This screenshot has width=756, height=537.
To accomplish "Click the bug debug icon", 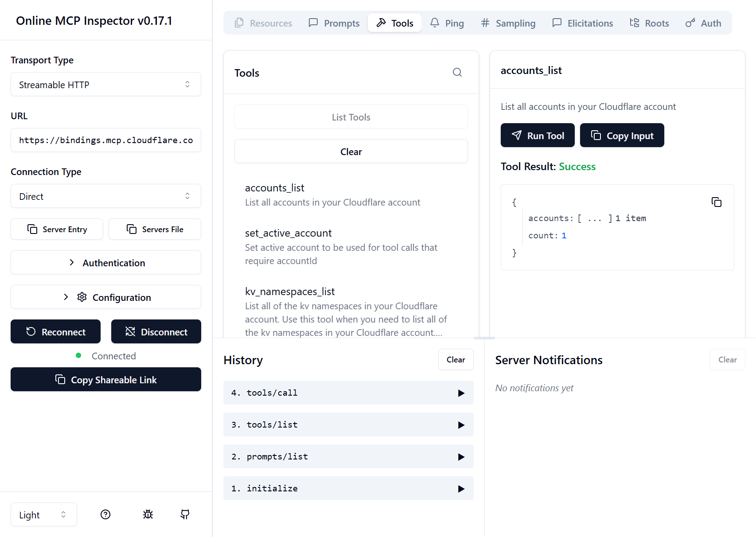I will point(148,514).
